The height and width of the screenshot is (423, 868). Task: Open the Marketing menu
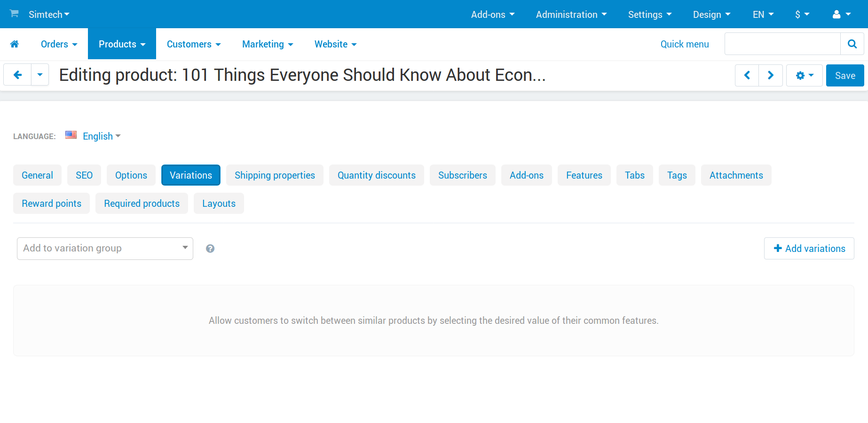[268, 44]
